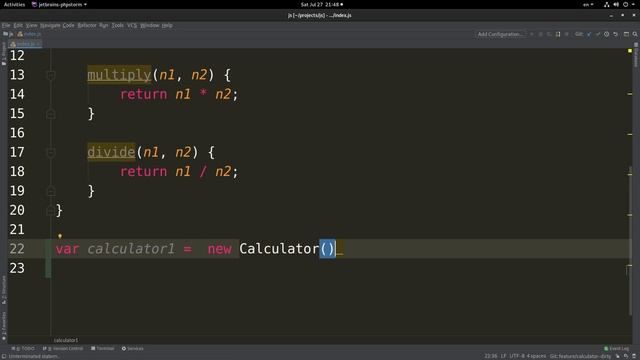
Task: Open the Services tool window
Action: point(133,349)
